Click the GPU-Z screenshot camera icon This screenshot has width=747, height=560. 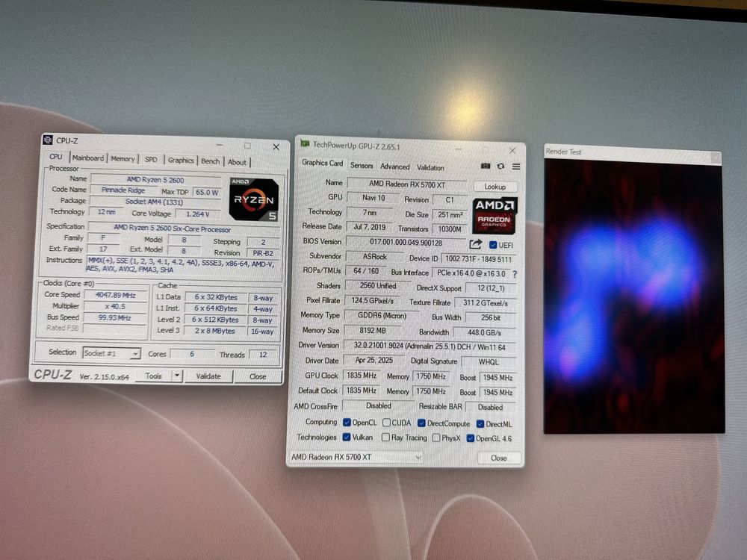(x=485, y=166)
